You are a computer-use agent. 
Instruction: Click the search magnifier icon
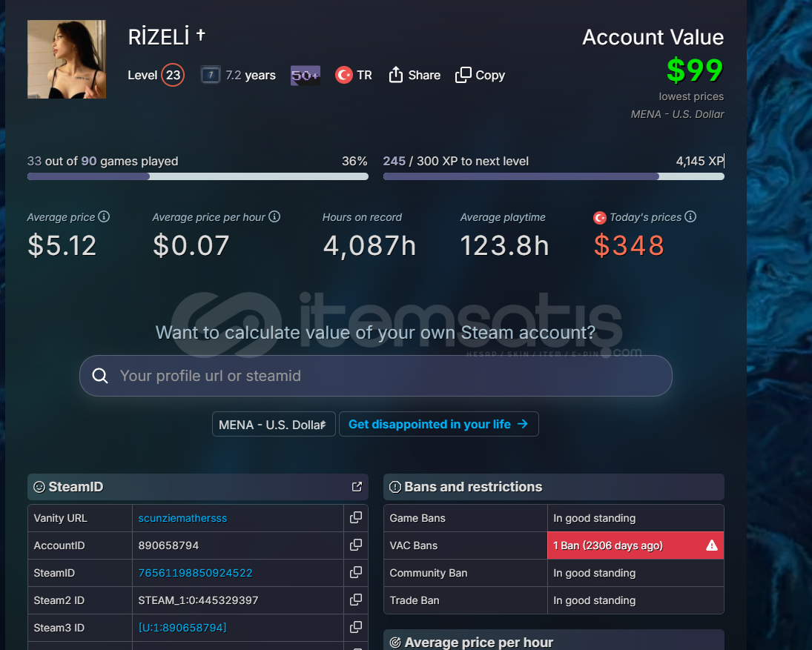pyautogui.click(x=100, y=376)
